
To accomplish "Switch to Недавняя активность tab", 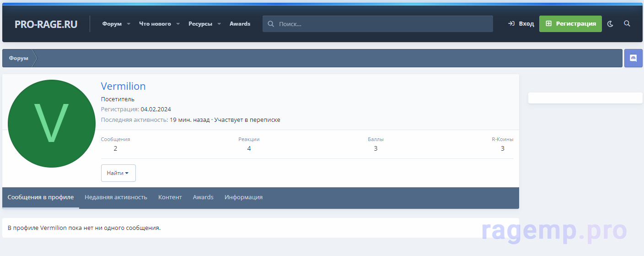I will [116, 197].
